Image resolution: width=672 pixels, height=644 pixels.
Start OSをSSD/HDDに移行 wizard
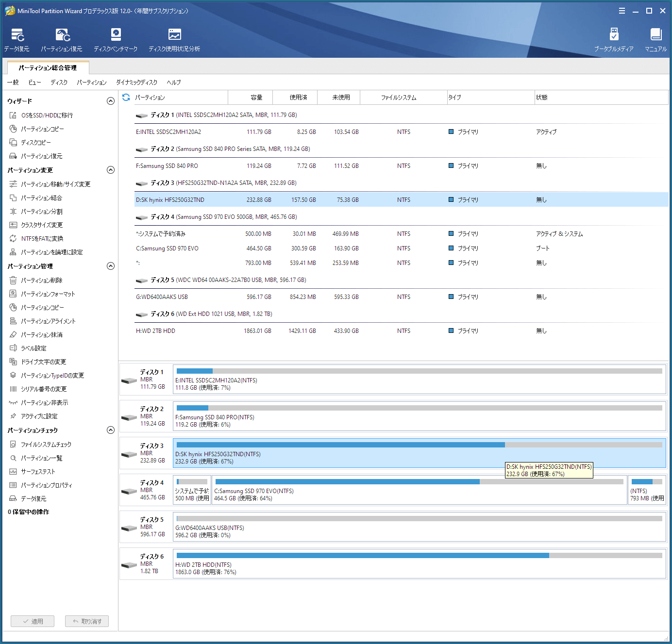(41, 116)
